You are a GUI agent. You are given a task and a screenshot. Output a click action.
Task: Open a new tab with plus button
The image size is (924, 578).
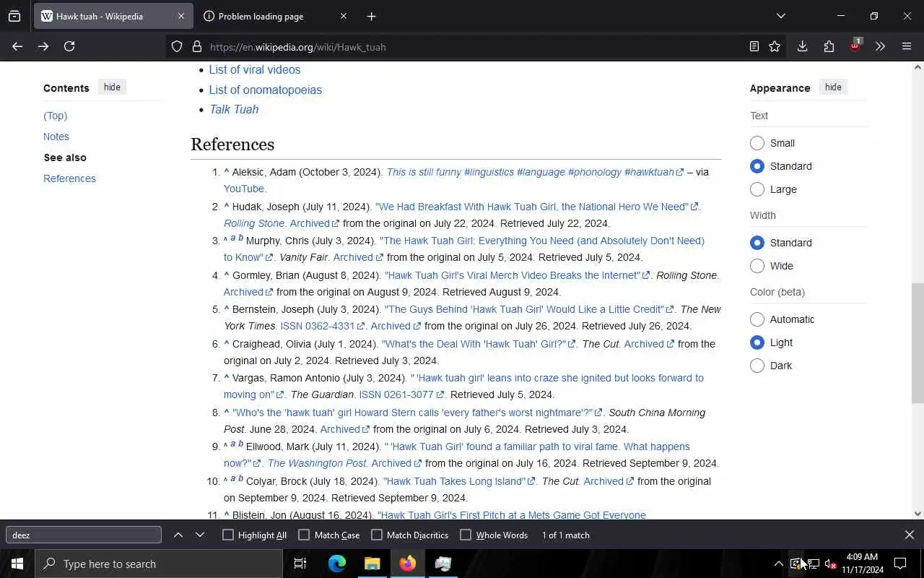coord(371,16)
